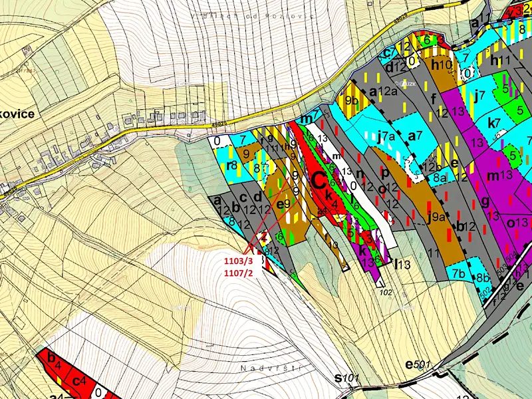Image resolution: width=532 pixels, height=399 pixels.
Task: Click the kovice village name
Action: (x=17, y=114)
